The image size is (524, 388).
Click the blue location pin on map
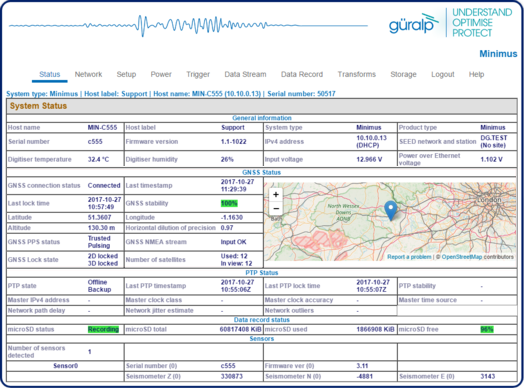391,211
